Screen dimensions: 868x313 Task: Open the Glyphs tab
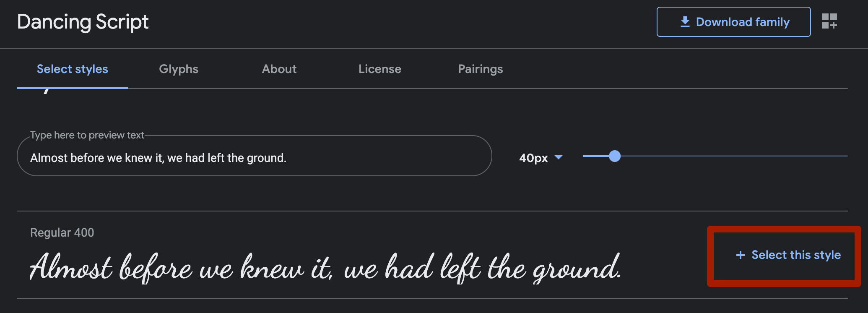tap(179, 69)
